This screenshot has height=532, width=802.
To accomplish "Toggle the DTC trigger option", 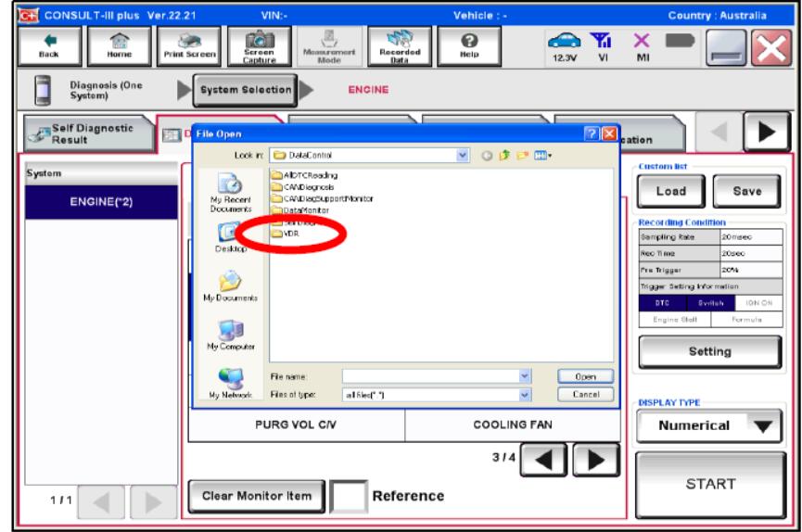I will (662, 303).
